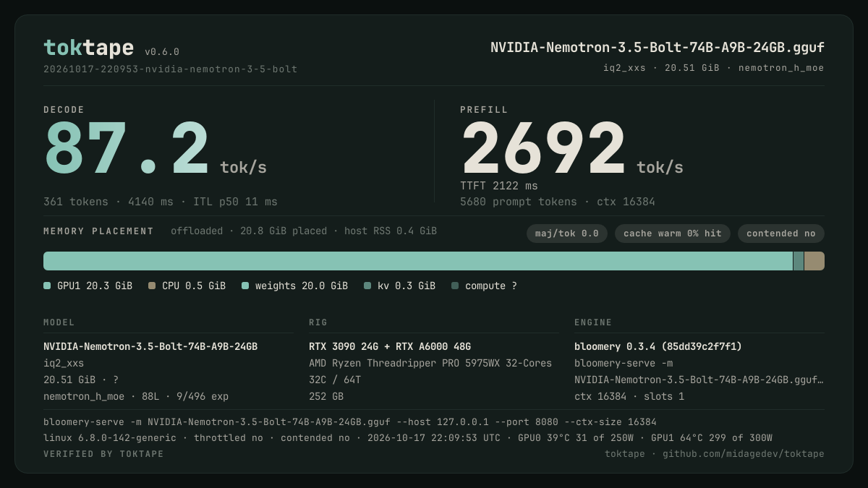Click the bold model name under MODEL
This screenshot has width=868, height=488.
pos(150,346)
